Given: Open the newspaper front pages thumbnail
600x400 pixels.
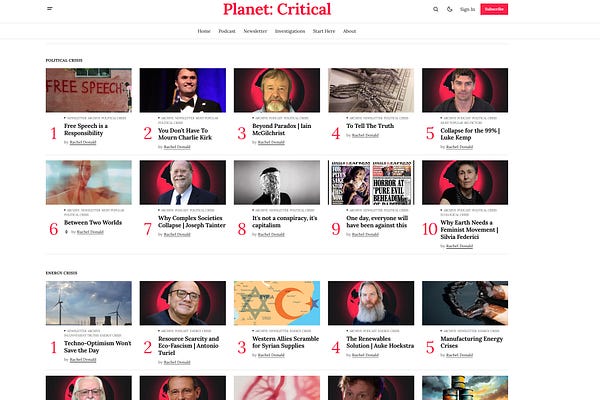Looking at the screenshot, I should (371, 182).
